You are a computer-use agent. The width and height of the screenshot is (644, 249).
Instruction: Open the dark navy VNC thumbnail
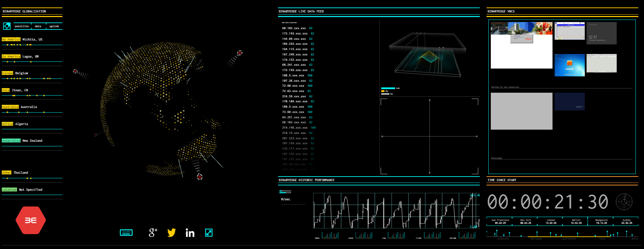pos(570,102)
